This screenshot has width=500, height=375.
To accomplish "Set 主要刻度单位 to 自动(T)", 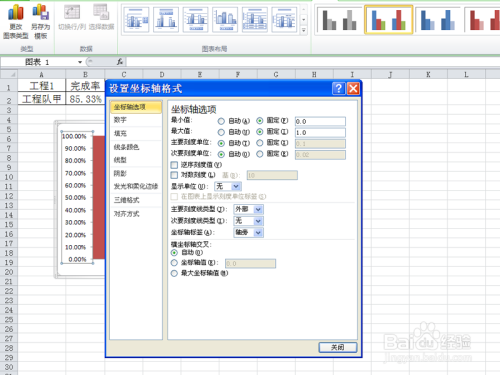I will pos(221,143).
